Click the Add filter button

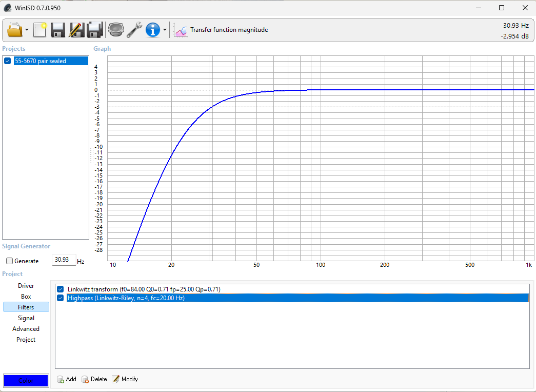(x=67, y=379)
